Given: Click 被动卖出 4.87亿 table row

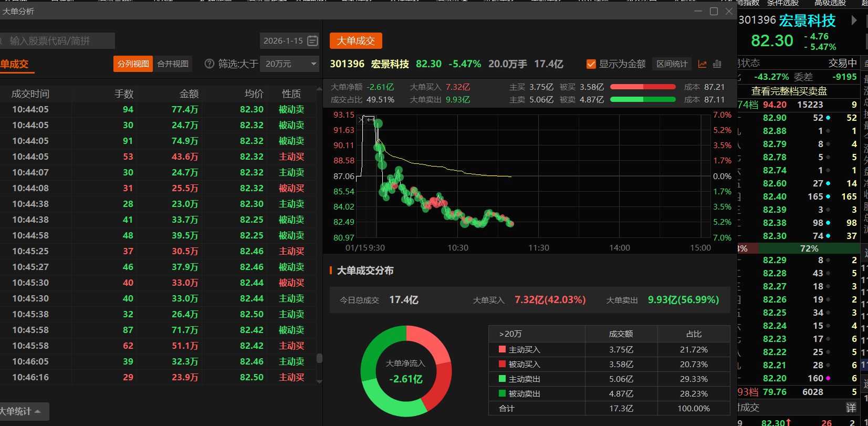Looking at the screenshot, I should [x=609, y=393].
